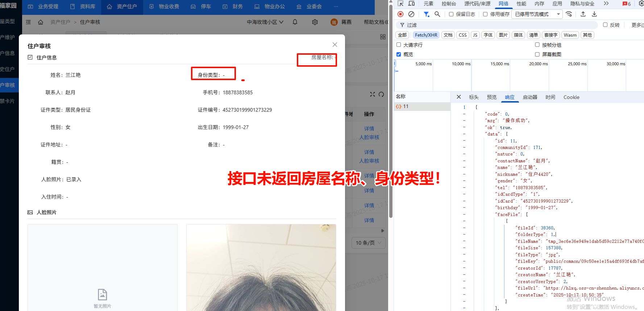Open the page settings gear icon beside the bell
The height and width of the screenshot is (311, 644).
click(315, 22)
